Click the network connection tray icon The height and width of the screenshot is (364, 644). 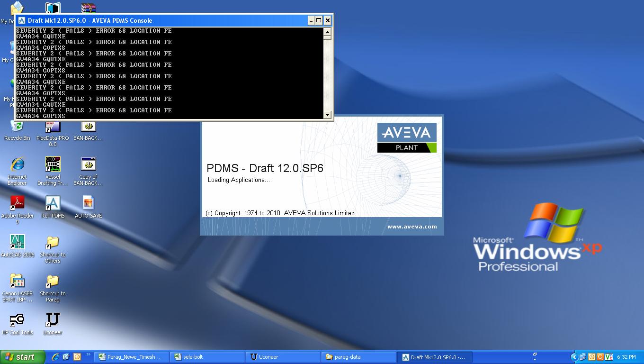click(583, 357)
